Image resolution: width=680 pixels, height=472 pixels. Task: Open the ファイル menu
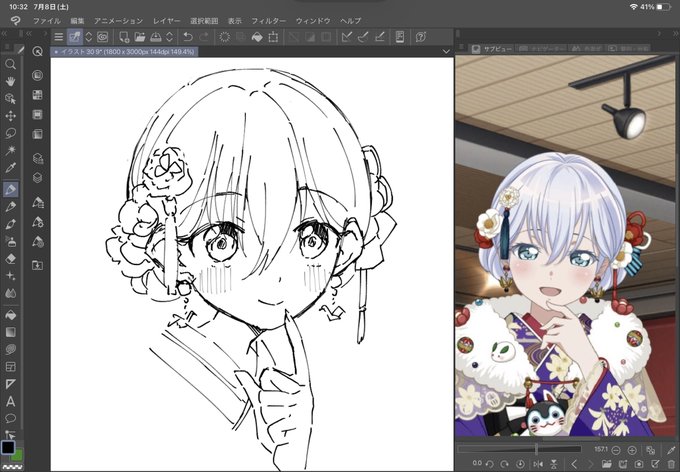(x=47, y=21)
